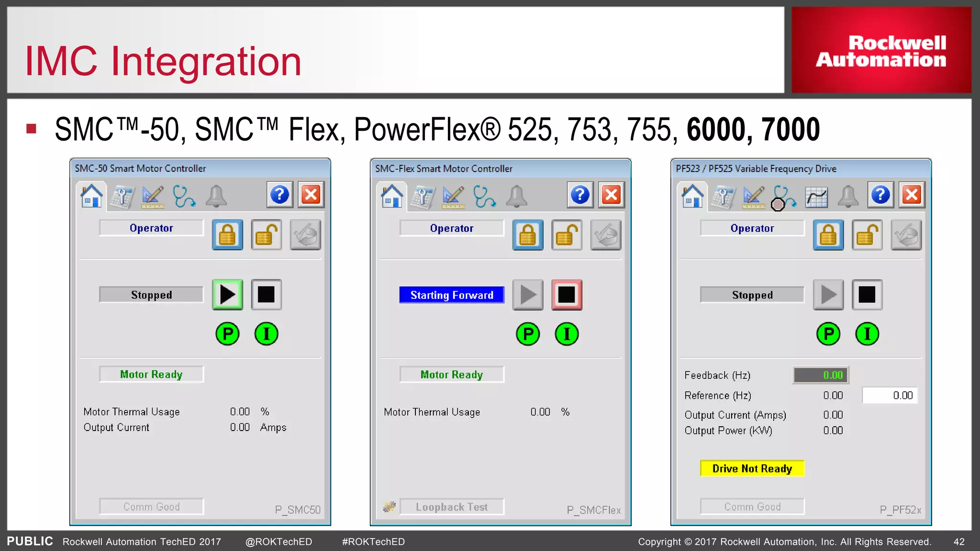Stop the SMC-50 motor with square button
The width and height of the screenshot is (980, 551).
266,295
